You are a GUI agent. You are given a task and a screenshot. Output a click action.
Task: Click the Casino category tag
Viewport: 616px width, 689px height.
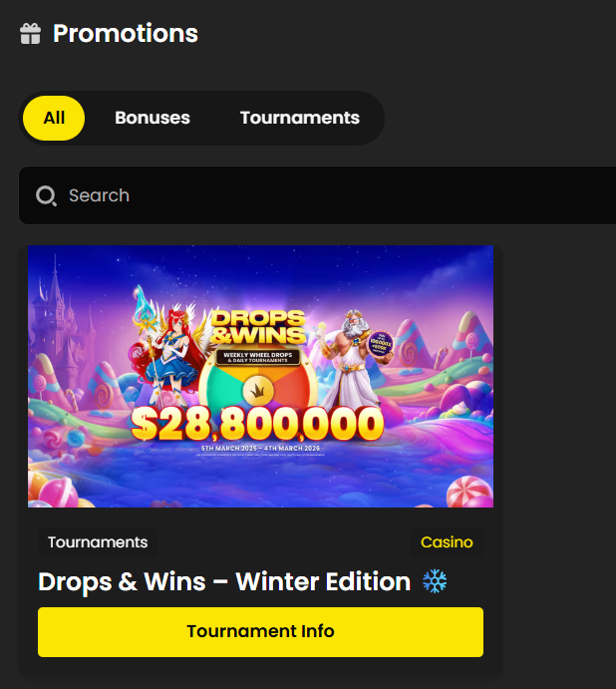[x=447, y=542]
